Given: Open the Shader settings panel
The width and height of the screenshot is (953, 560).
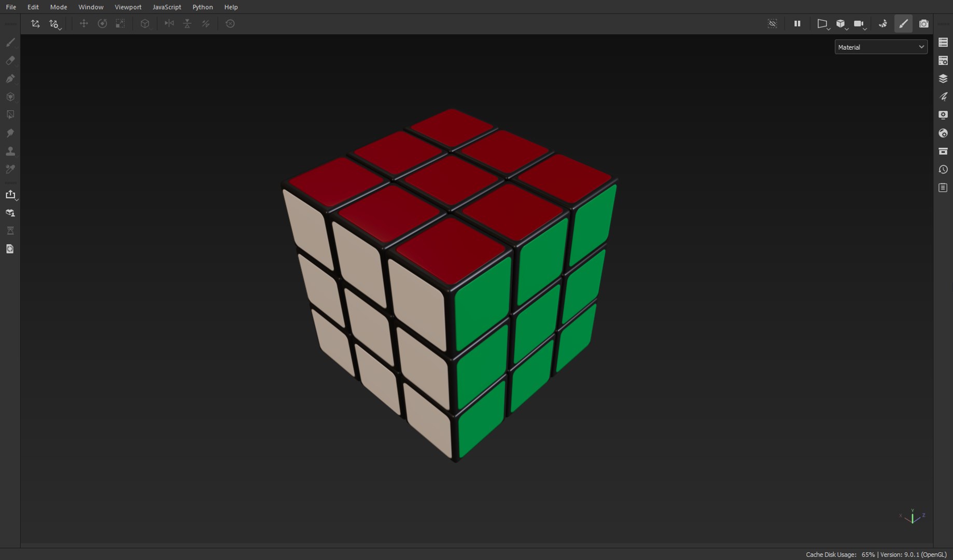Looking at the screenshot, I should pyautogui.click(x=943, y=133).
